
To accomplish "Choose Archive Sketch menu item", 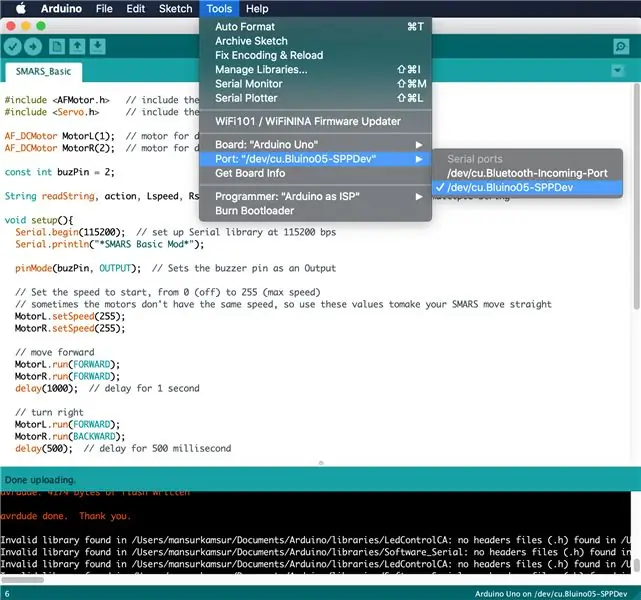I will 316,41.
